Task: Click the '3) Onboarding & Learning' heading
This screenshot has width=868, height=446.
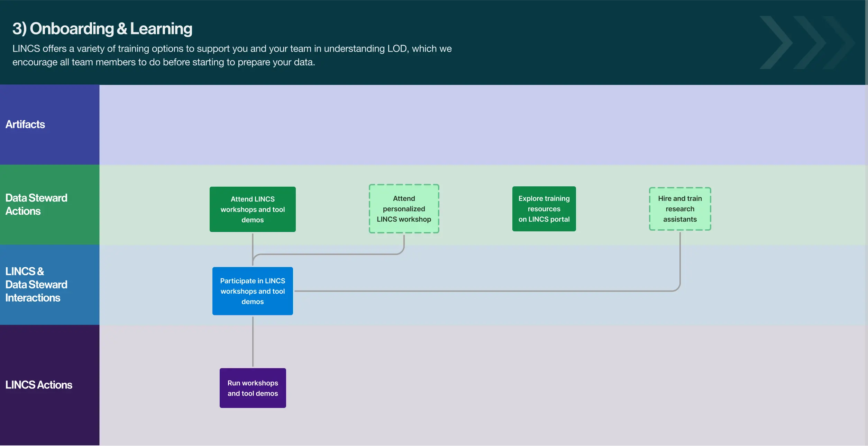Action: click(102, 29)
